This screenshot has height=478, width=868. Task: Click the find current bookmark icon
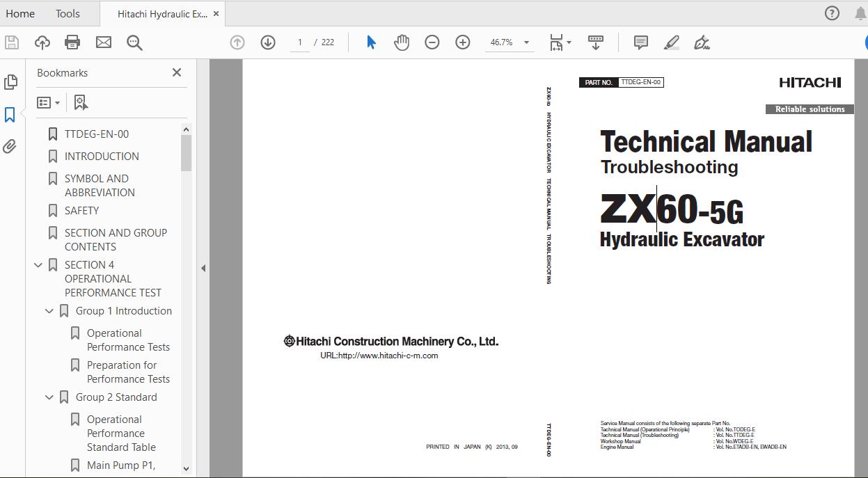(x=81, y=102)
